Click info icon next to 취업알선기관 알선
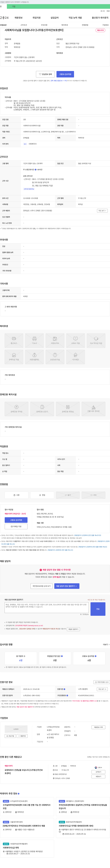Viewport: 110px width, 868px height. tap(62, 656)
